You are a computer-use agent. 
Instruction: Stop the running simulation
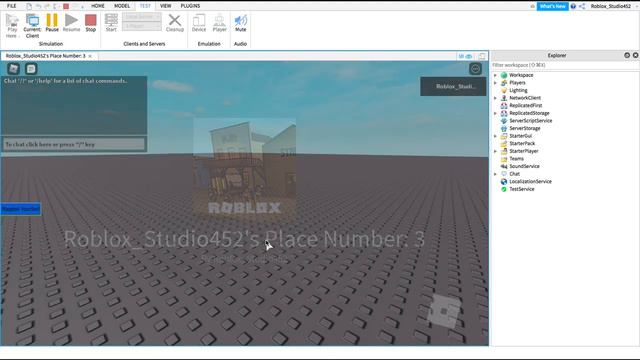point(91,22)
